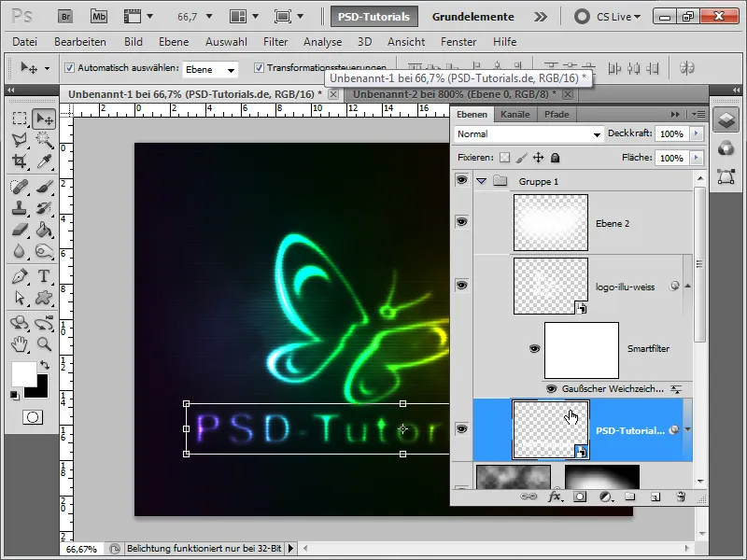
Task: Open the Deckkraft slider arrow
Action: point(696,133)
